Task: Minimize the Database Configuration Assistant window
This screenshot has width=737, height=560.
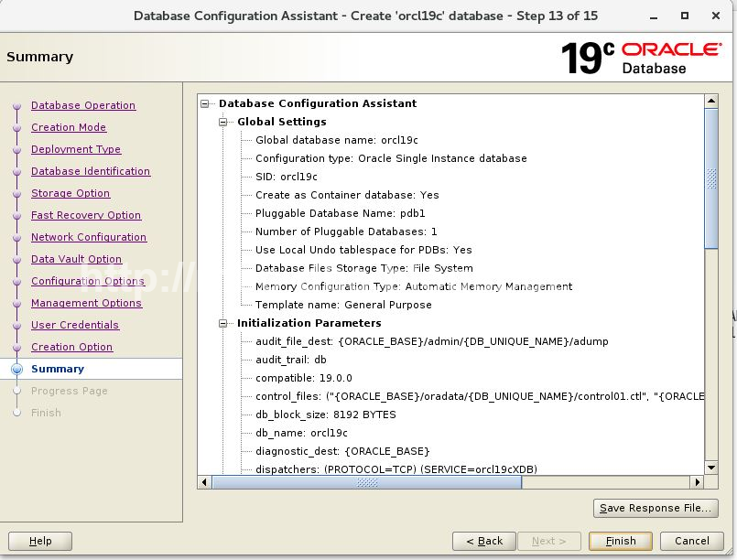Action: [654, 16]
